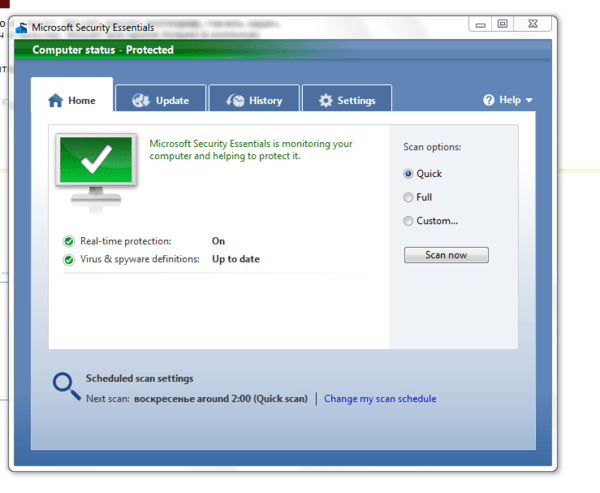Image resolution: width=600 pixels, height=493 pixels.
Task: Open the History tab
Action: point(254,99)
